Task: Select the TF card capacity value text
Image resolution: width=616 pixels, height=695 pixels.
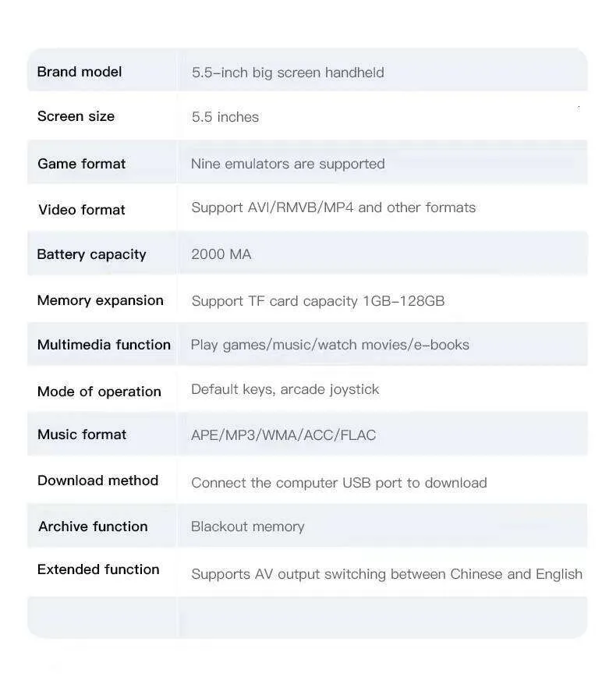Action: (317, 301)
